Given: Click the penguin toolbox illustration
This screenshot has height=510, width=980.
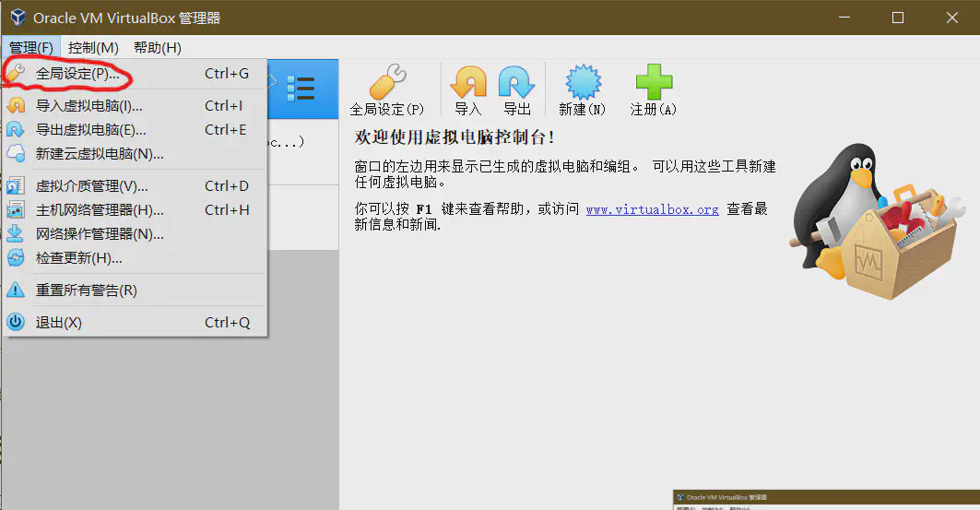Looking at the screenshot, I should [879, 221].
